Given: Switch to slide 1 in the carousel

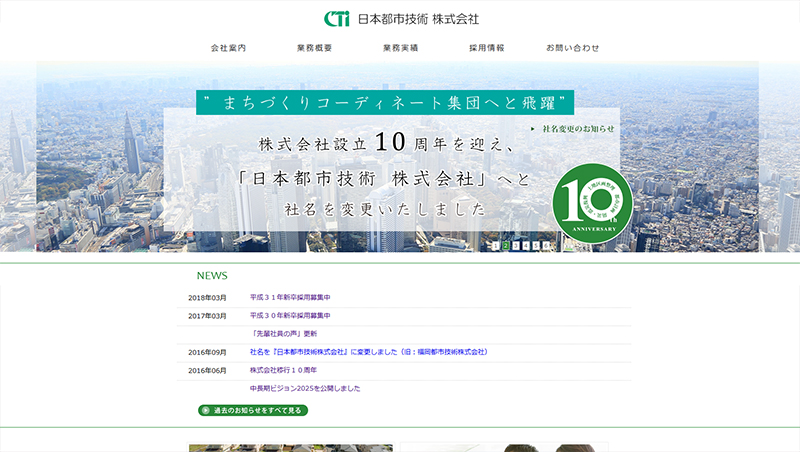Looking at the screenshot, I should click(496, 245).
